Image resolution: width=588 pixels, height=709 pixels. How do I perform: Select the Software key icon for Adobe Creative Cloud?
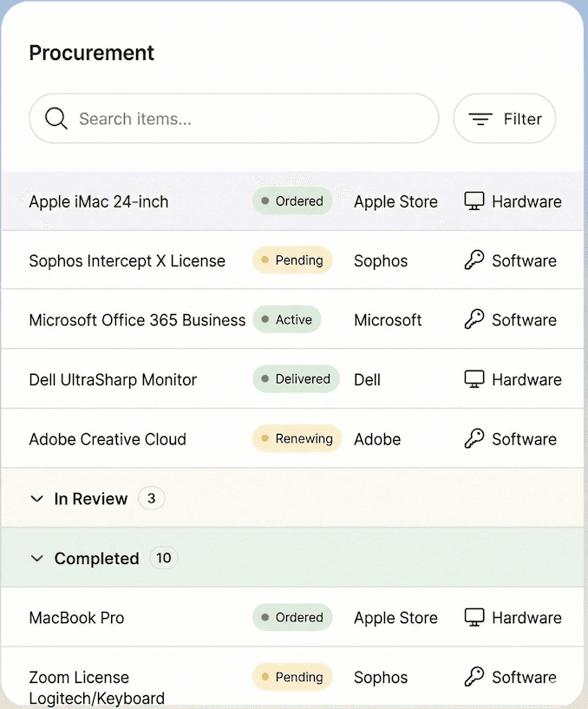[475, 438]
